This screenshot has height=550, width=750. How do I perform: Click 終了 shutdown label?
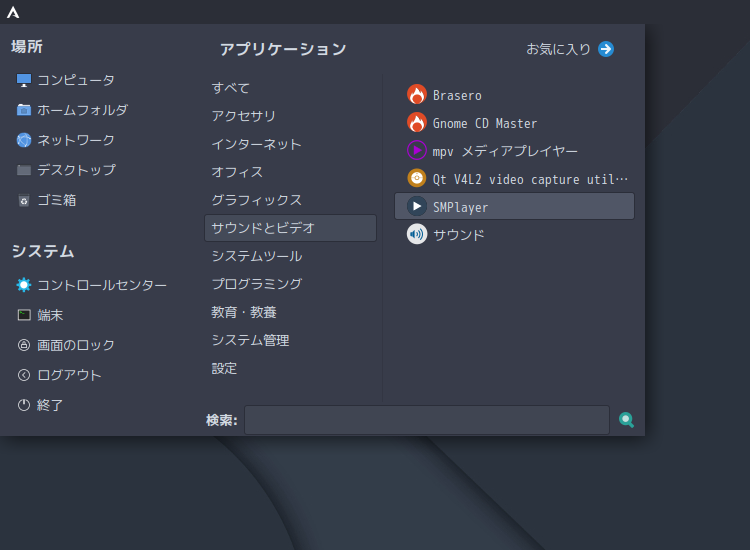click(x=50, y=405)
